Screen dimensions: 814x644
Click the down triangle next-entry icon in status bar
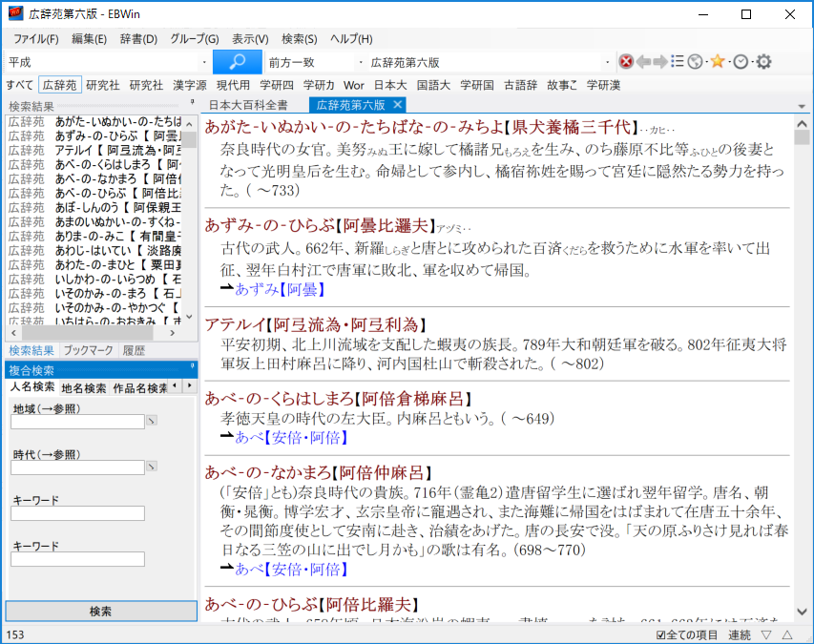coord(766,634)
